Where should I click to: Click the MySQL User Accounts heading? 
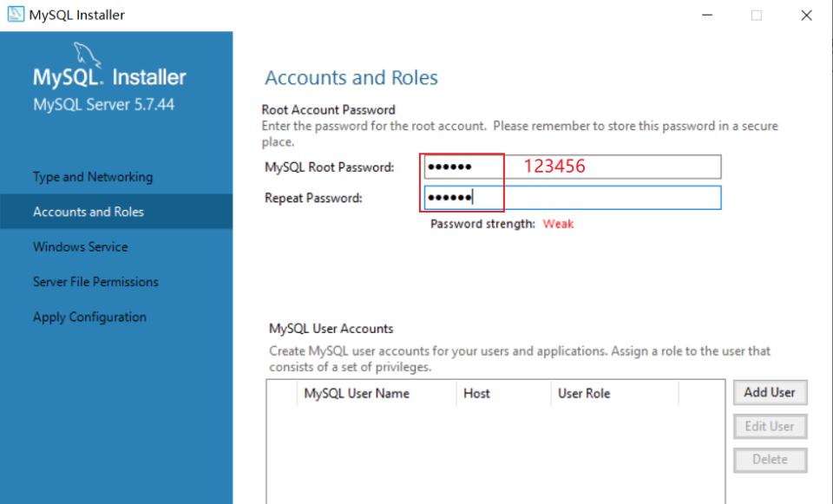point(331,329)
